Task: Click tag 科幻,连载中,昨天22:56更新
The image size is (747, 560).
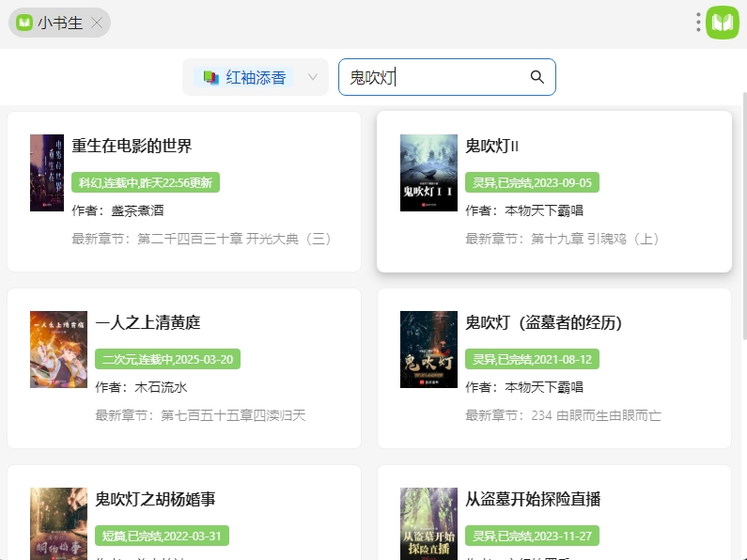Action: 146,182
